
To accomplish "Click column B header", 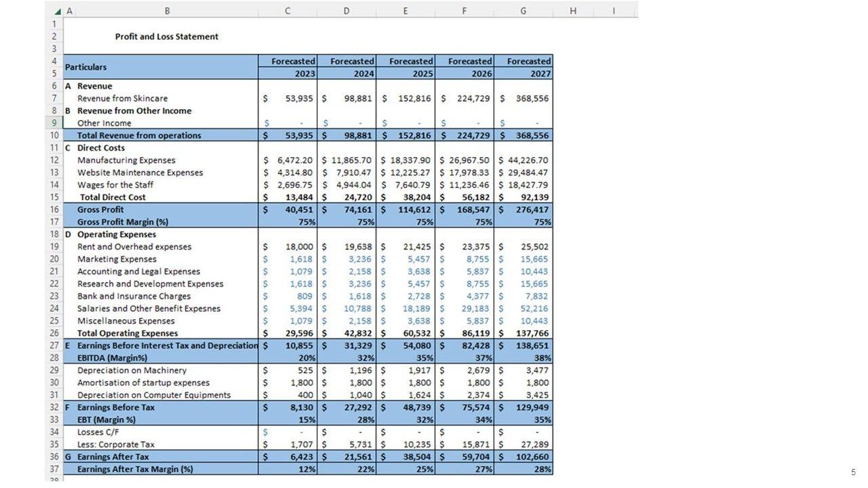I will point(167,11).
